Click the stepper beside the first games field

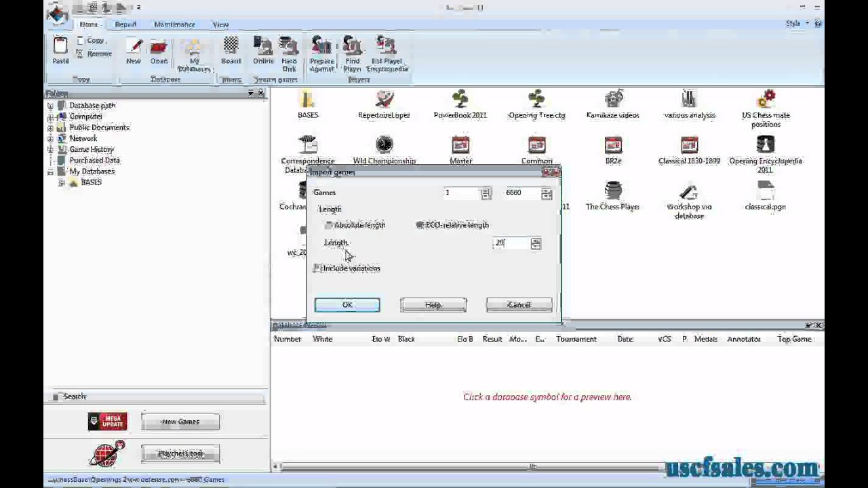486,193
